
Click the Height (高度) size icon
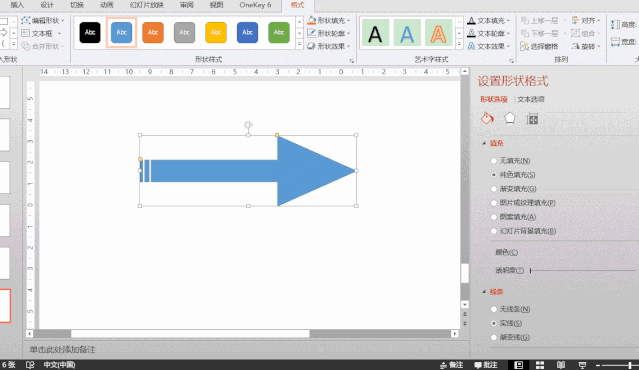click(615, 25)
